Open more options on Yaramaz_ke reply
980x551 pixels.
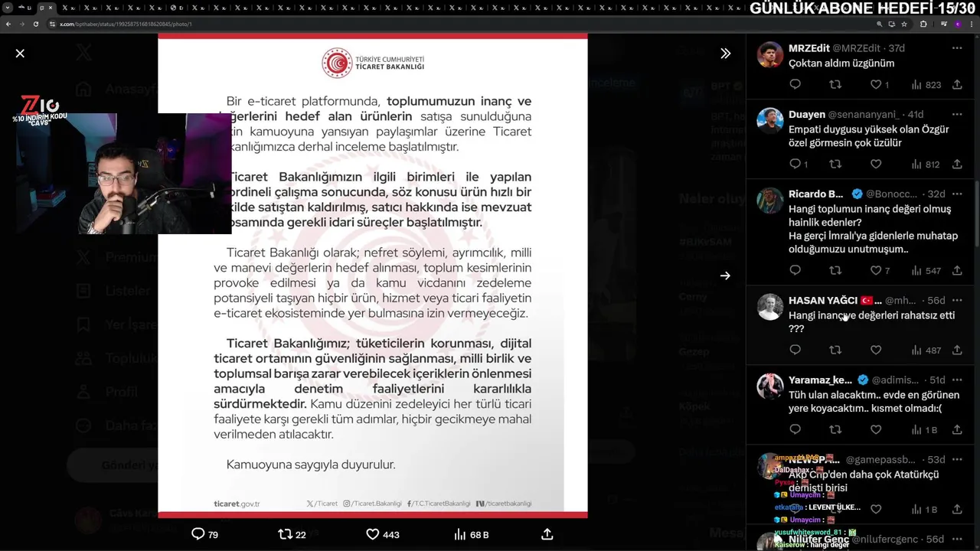click(957, 380)
